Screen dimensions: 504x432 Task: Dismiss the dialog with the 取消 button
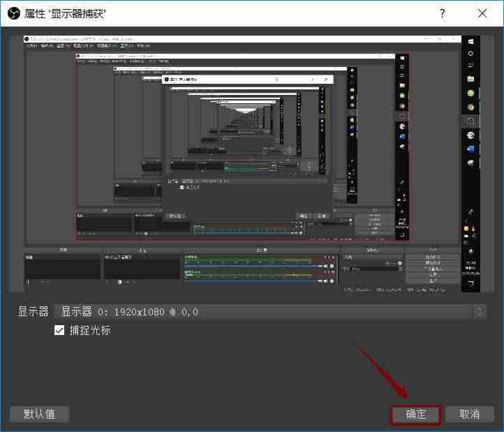470,414
